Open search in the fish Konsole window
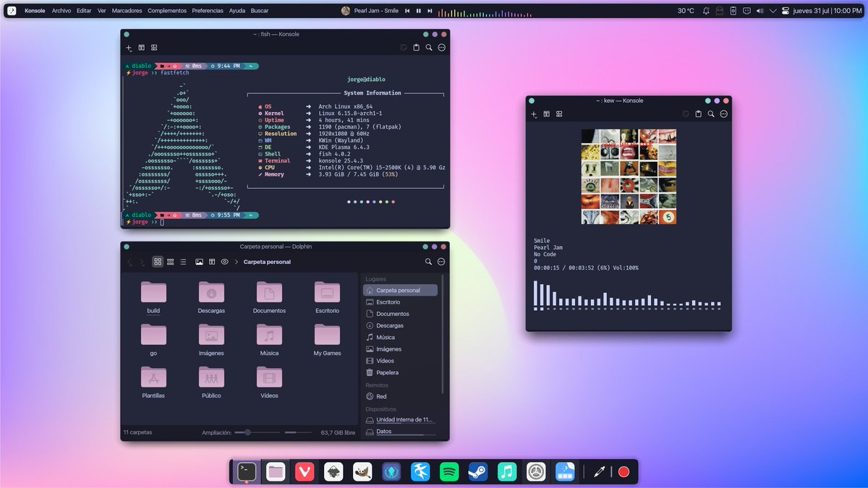 coord(429,47)
